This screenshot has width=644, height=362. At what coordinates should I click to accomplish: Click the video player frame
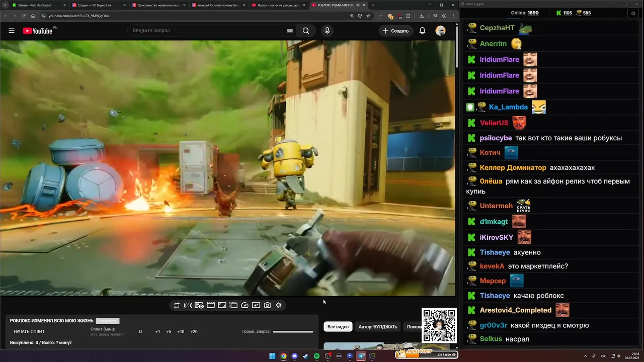[227, 168]
